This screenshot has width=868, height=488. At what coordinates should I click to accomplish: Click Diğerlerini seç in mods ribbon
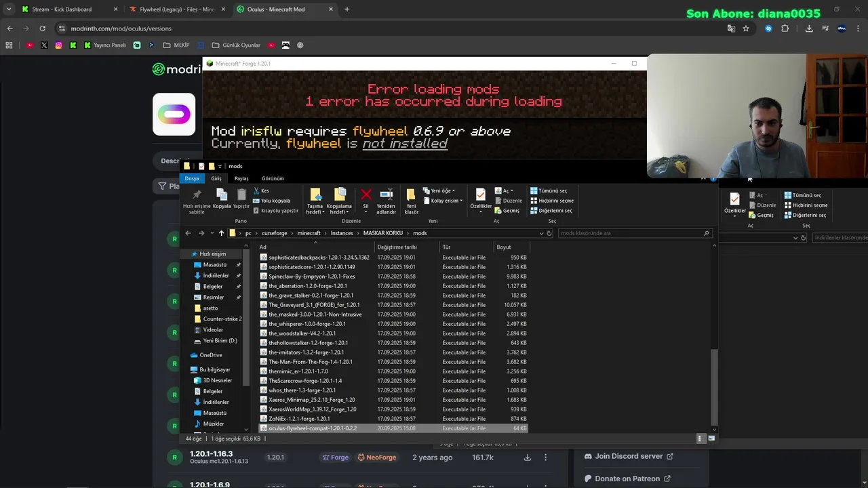click(x=551, y=211)
